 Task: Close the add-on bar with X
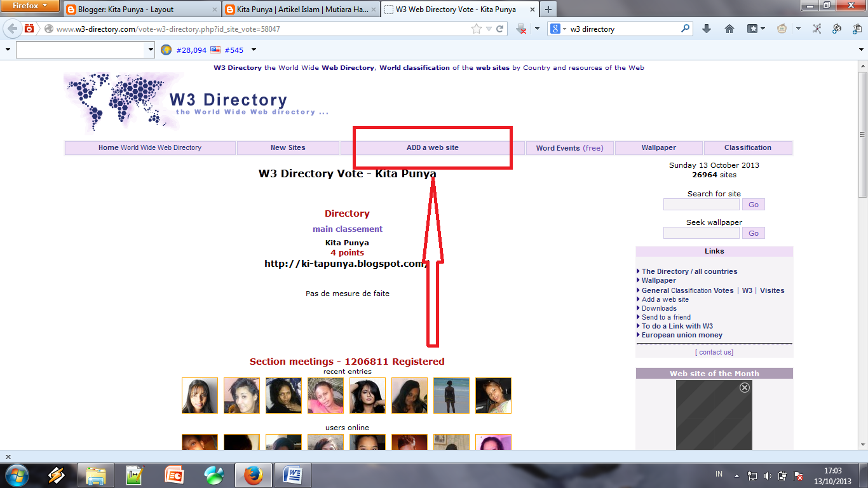(8, 456)
